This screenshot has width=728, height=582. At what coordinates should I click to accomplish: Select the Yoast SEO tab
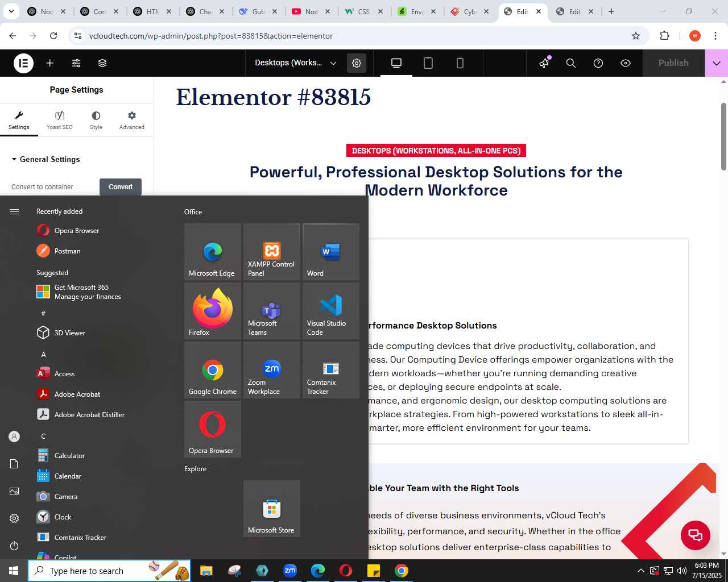tap(60, 120)
